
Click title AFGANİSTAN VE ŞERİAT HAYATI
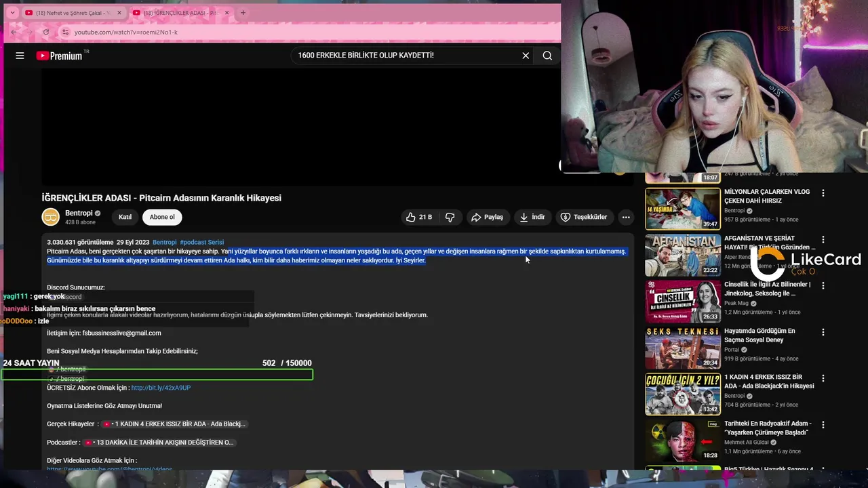(770, 243)
